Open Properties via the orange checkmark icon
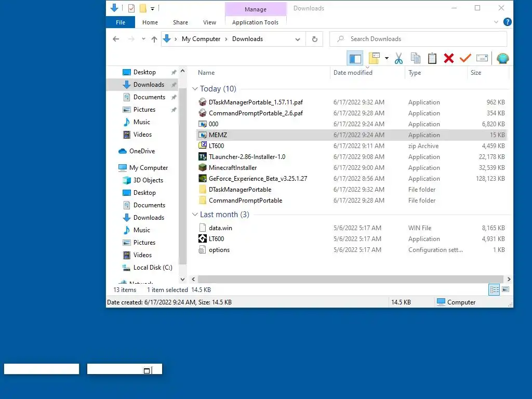 (465, 58)
